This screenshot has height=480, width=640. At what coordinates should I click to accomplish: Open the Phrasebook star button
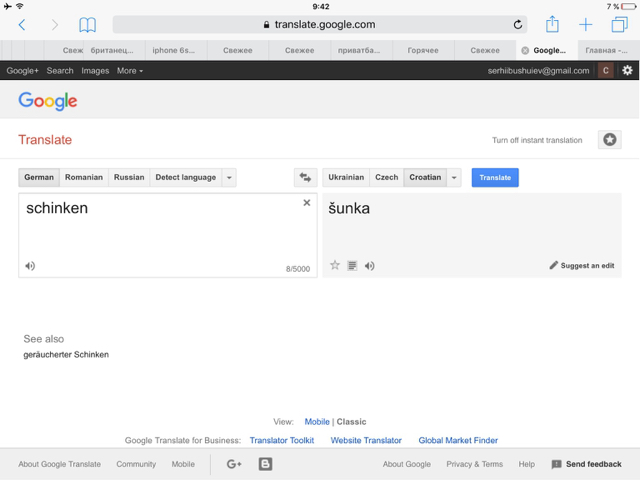pos(610,140)
